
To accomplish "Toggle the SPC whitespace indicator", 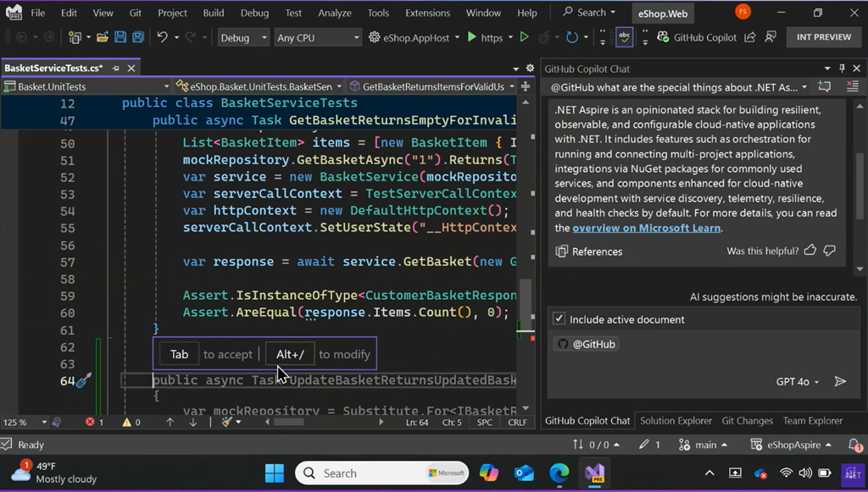I will [485, 422].
